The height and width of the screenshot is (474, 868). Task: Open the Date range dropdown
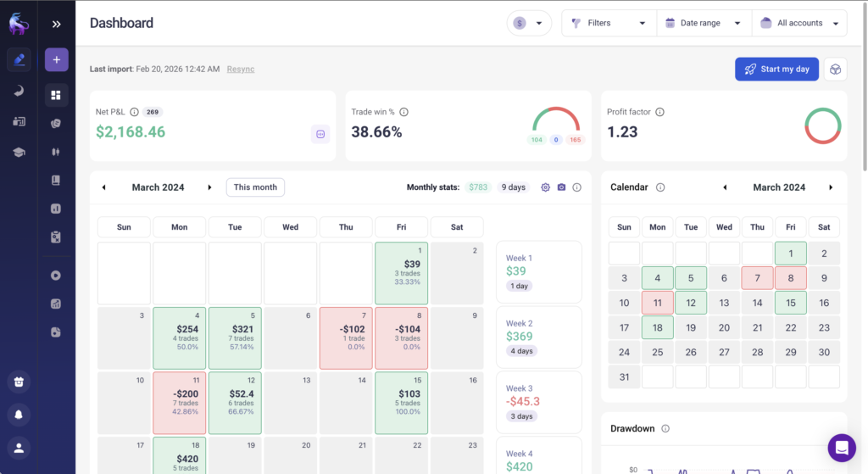tap(704, 23)
